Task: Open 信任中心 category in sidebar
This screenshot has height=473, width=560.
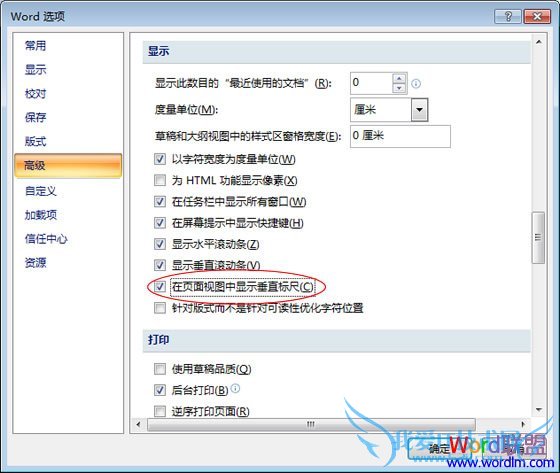Action: pyautogui.click(x=46, y=239)
